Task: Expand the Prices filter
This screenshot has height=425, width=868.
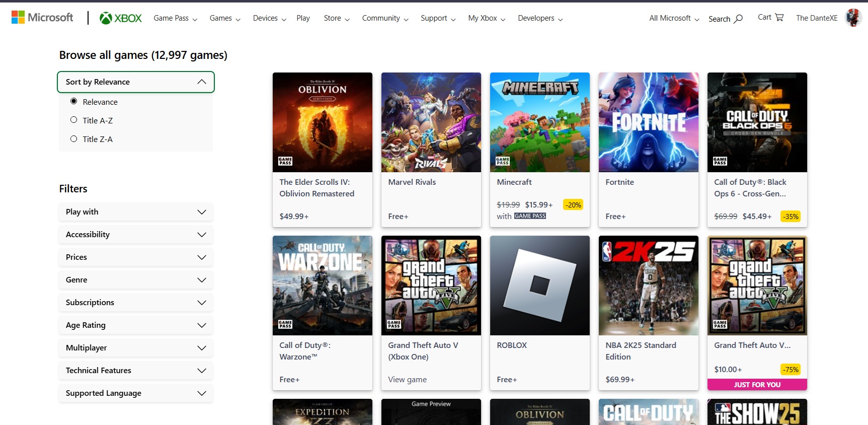Action: [x=136, y=257]
